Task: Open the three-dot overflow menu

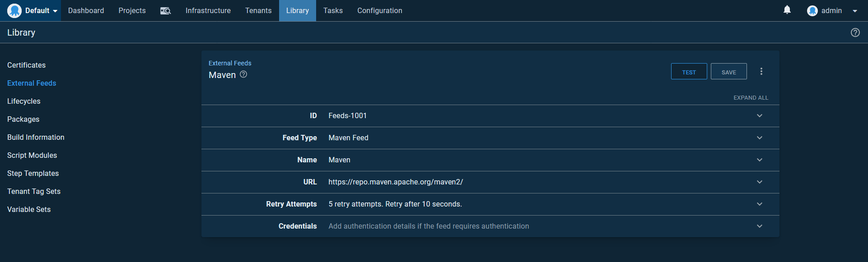Action: 761,71
